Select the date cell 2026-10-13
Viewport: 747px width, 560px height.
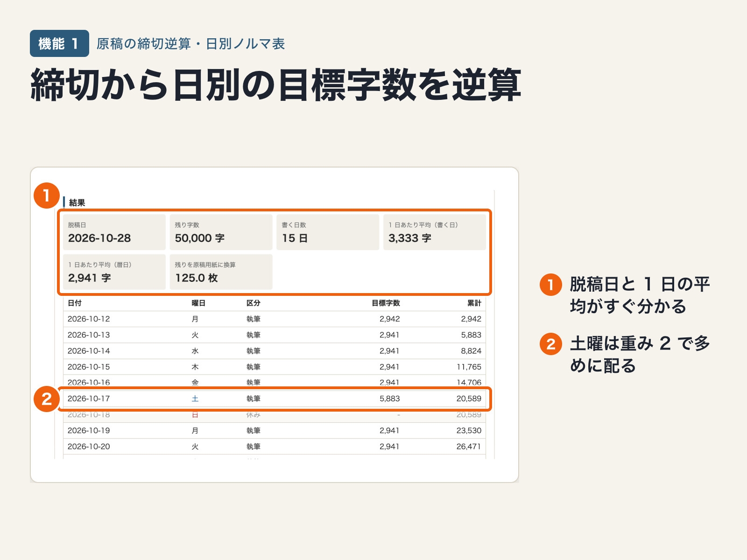pos(89,335)
